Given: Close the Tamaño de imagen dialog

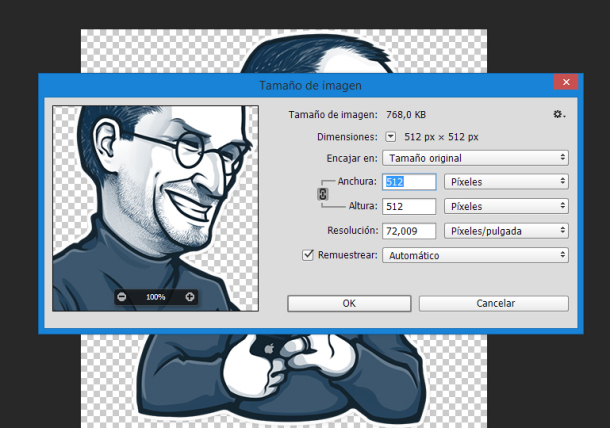Looking at the screenshot, I should pos(566,82).
